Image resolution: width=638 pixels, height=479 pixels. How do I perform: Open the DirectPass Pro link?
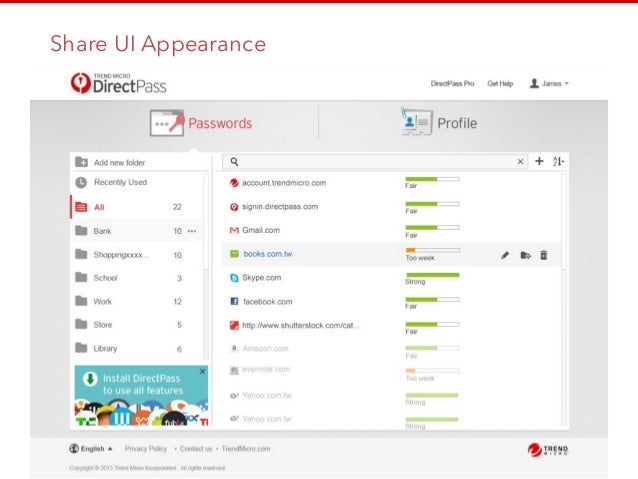(452, 83)
